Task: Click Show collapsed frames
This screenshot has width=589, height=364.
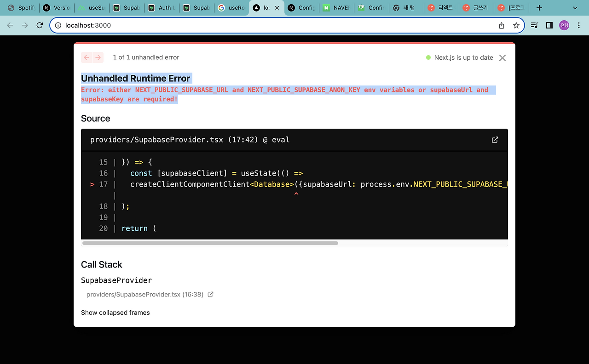Action: pos(115,313)
